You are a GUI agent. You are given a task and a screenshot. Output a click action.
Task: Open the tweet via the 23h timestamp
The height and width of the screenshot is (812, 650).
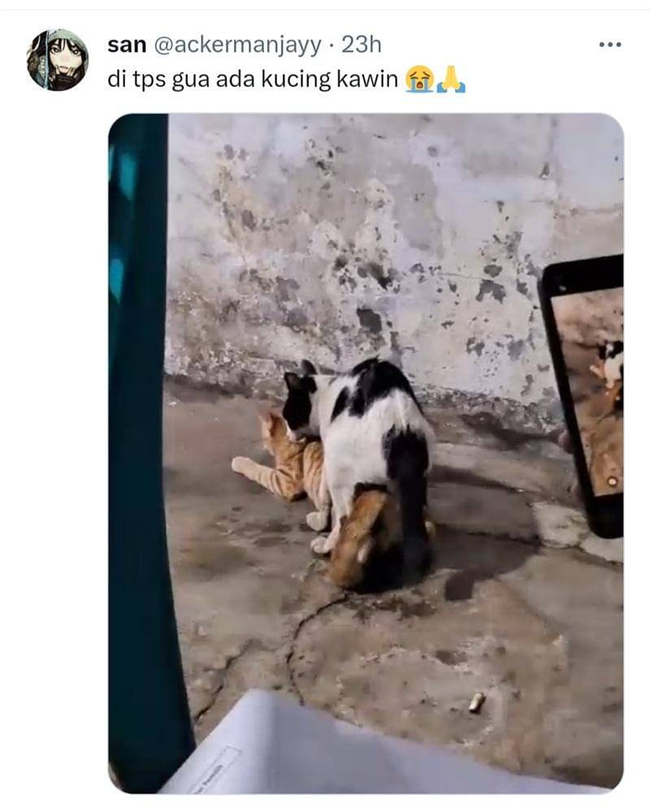pos(361,45)
